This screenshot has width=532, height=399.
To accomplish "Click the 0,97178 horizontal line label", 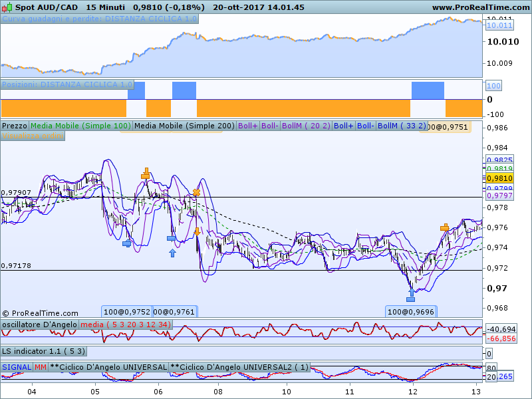I will coord(16,266).
